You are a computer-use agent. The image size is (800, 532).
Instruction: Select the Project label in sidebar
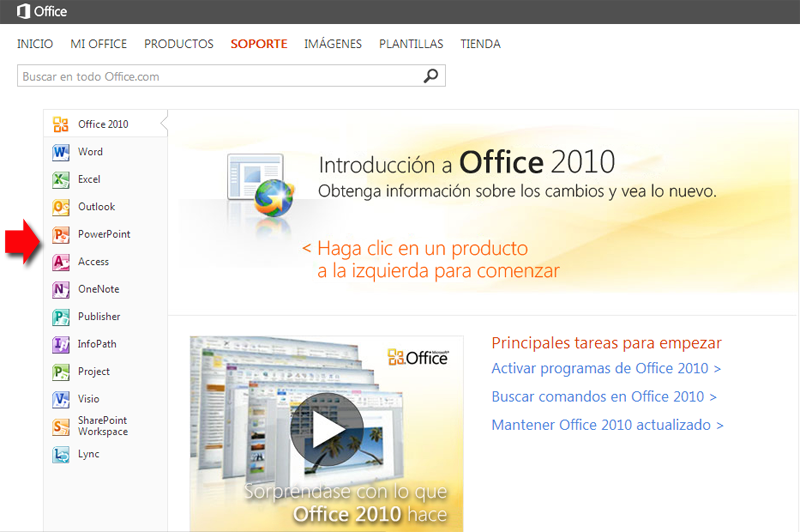coord(94,372)
